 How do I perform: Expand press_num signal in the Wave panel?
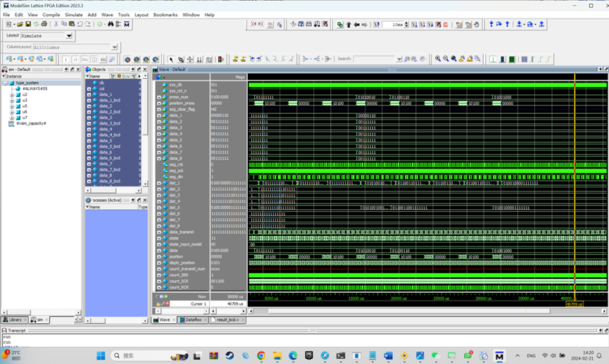pos(158,97)
